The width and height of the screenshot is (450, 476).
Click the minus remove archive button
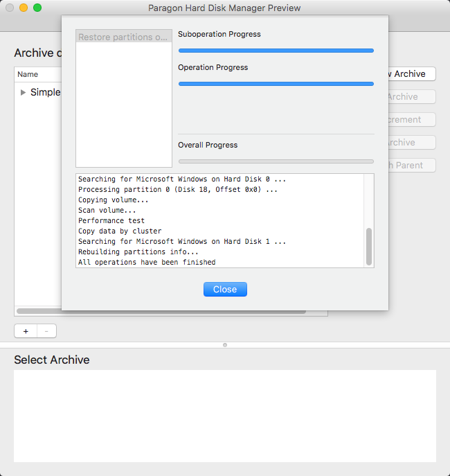coord(46,331)
